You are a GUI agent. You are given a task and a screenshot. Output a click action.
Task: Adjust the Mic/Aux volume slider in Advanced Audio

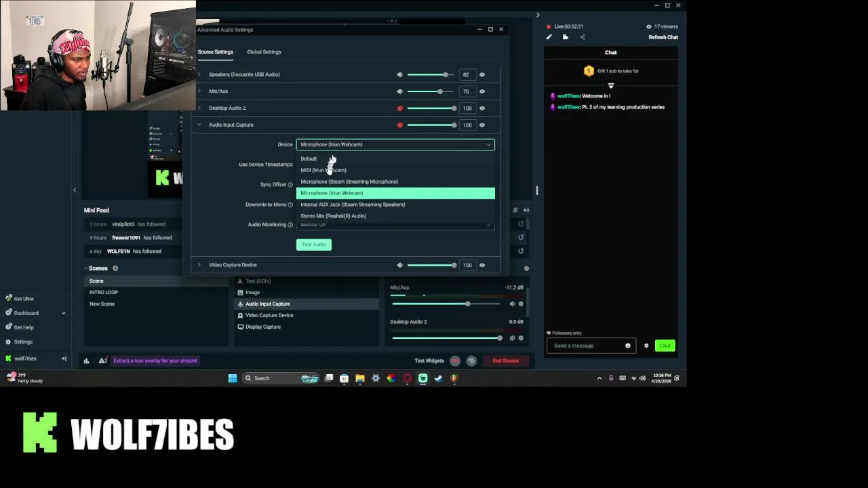coord(431,91)
